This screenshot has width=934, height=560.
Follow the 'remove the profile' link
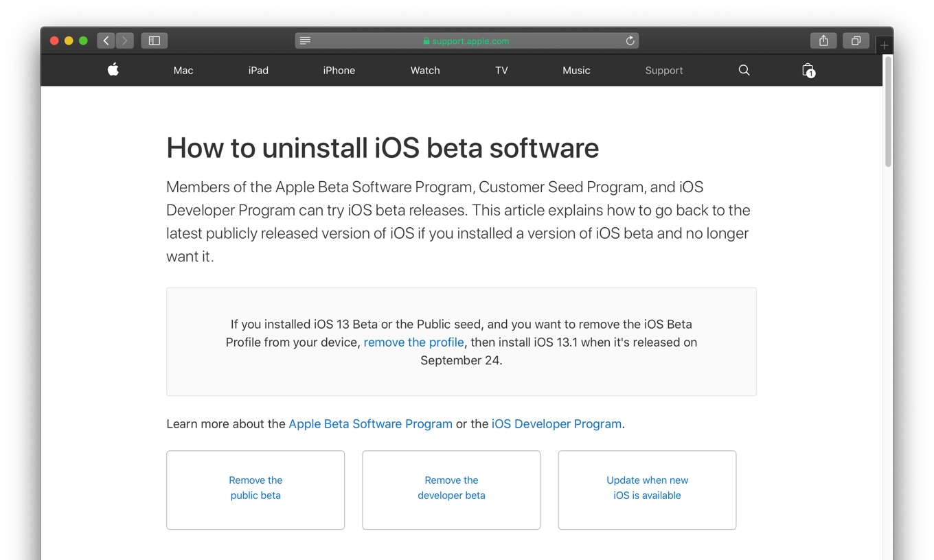(x=413, y=342)
